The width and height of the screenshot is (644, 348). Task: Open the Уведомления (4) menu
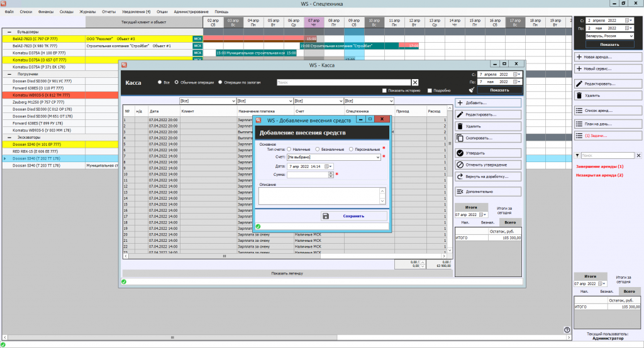coord(136,11)
